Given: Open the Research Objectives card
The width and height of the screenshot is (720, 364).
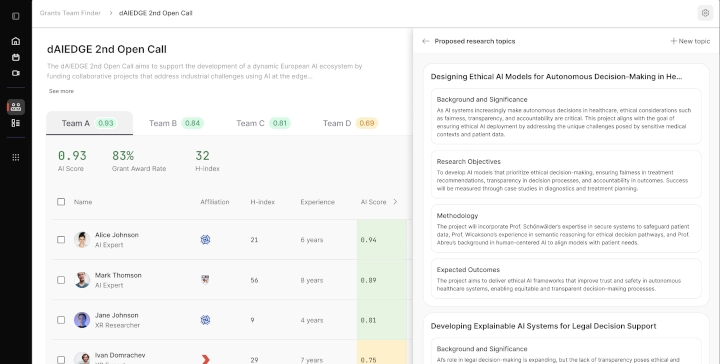Looking at the screenshot, I should click(566, 175).
